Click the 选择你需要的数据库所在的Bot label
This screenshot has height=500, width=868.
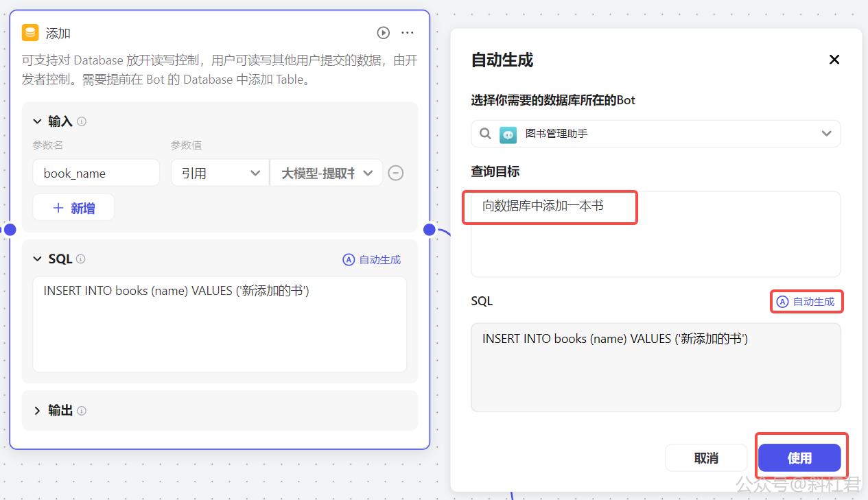(553, 100)
